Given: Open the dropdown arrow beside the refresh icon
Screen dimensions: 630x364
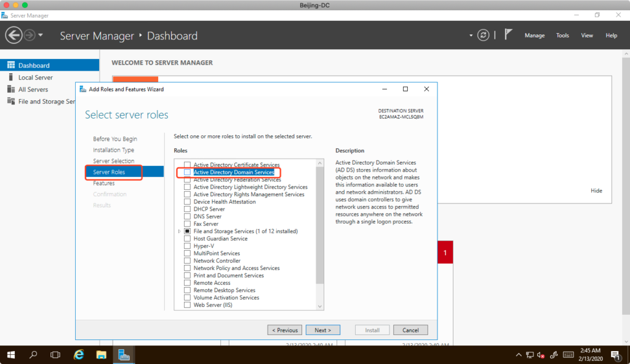Looking at the screenshot, I should point(471,36).
